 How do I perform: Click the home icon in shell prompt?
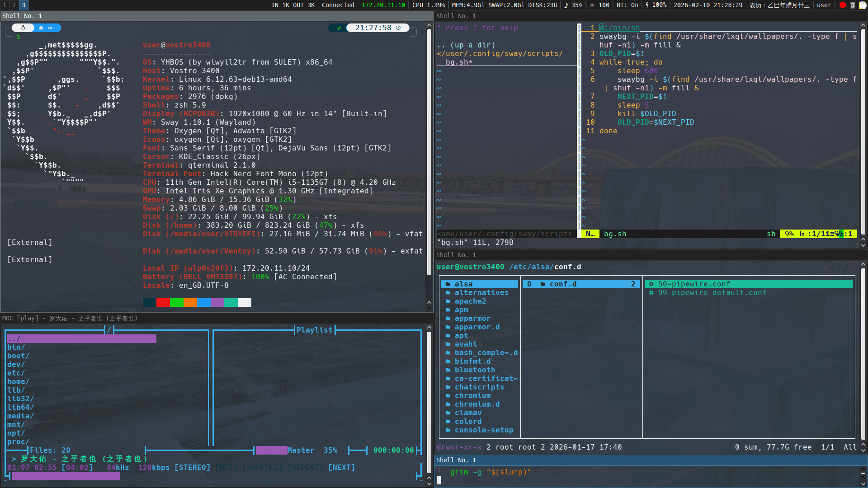point(41,28)
